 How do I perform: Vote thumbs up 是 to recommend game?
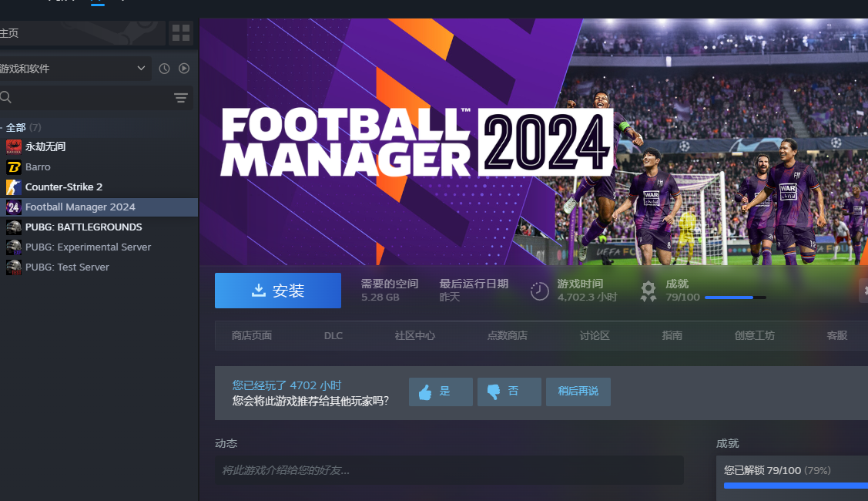pyautogui.click(x=441, y=392)
